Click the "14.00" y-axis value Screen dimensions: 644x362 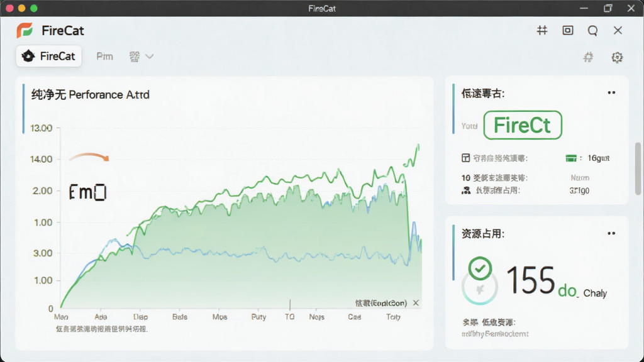coord(41,159)
